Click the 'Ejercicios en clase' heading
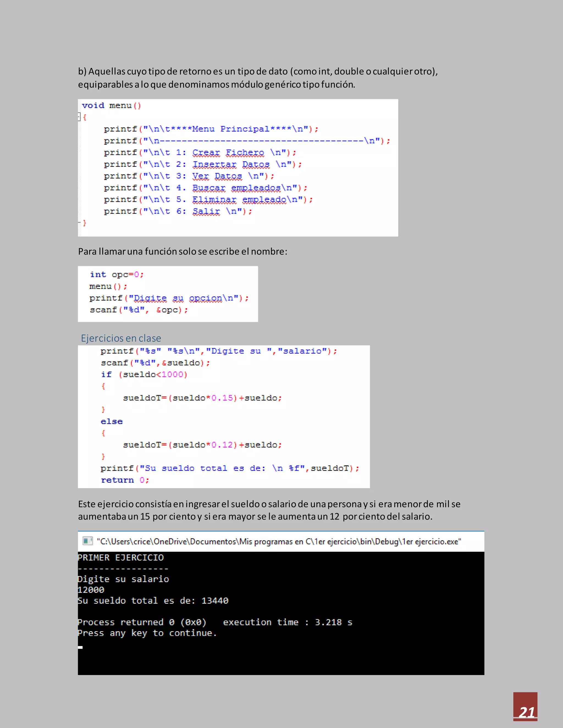 121,338
